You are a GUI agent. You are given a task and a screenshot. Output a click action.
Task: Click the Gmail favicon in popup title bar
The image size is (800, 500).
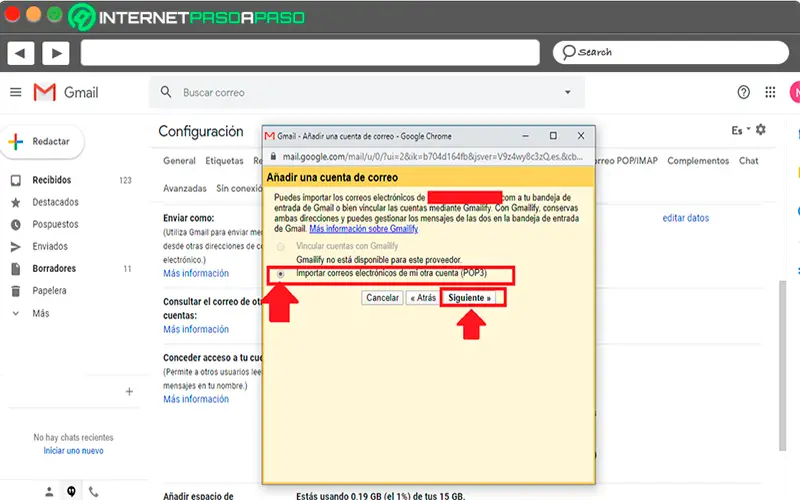click(270, 136)
